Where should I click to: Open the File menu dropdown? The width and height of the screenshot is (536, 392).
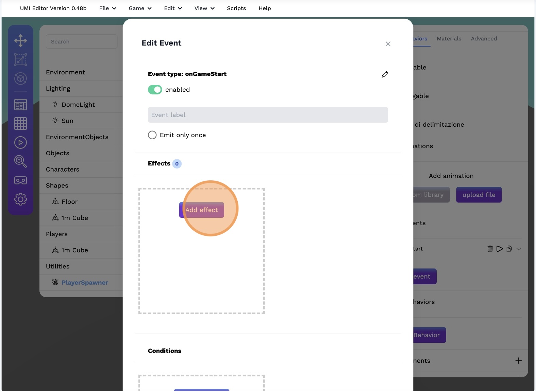point(107,8)
